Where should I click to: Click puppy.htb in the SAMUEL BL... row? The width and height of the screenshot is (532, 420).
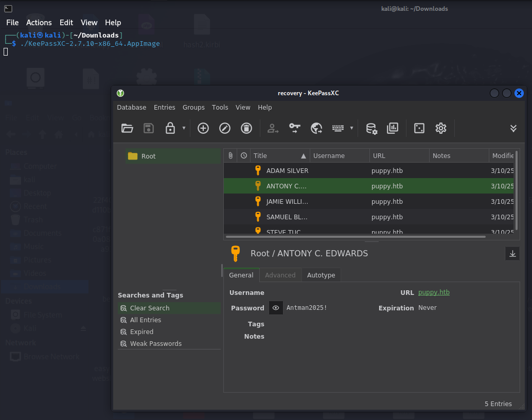tap(387, 217)
